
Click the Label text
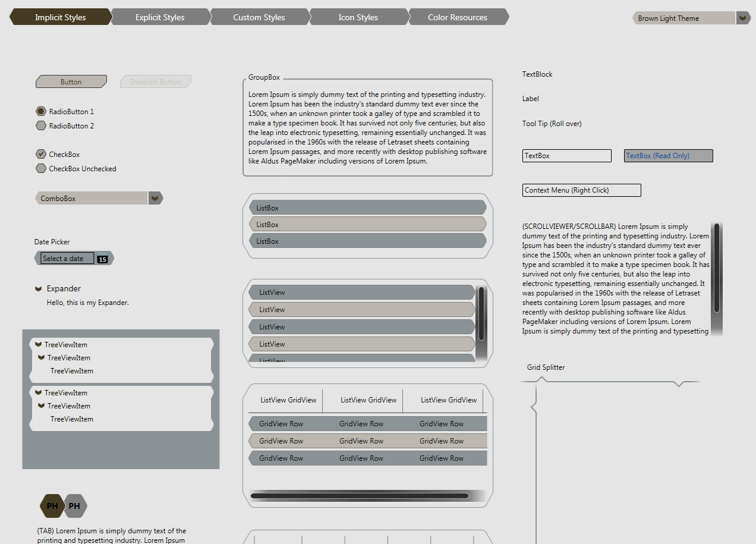531,99
